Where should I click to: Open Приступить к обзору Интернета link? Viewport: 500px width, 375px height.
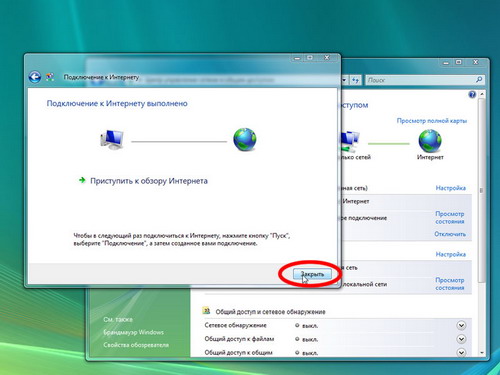149,181
